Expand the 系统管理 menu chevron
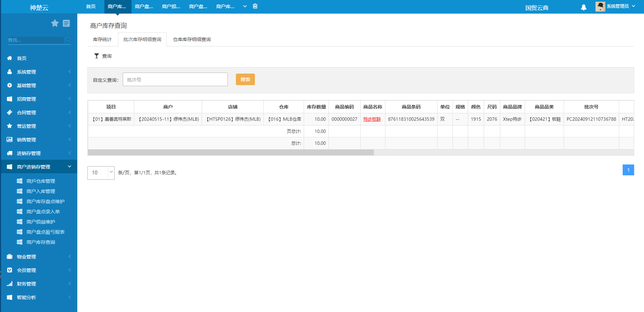 pyautogui.click(x=69, y=72)
